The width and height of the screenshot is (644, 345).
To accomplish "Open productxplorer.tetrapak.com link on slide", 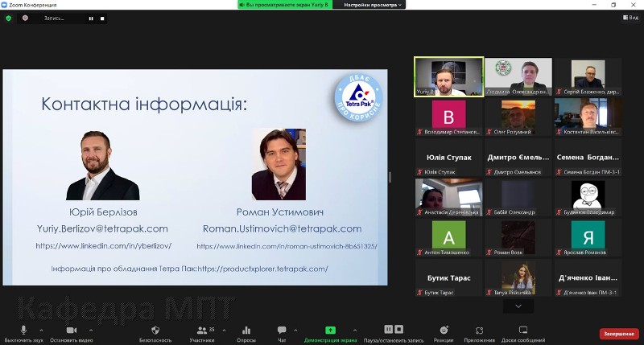I will 263,269.
